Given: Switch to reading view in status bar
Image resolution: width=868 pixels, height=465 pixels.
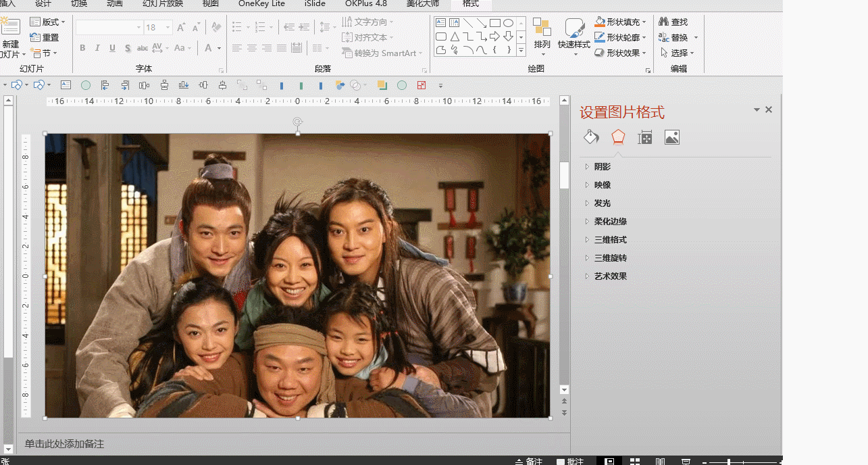Looking at the screenshot, I should (660, 462).
